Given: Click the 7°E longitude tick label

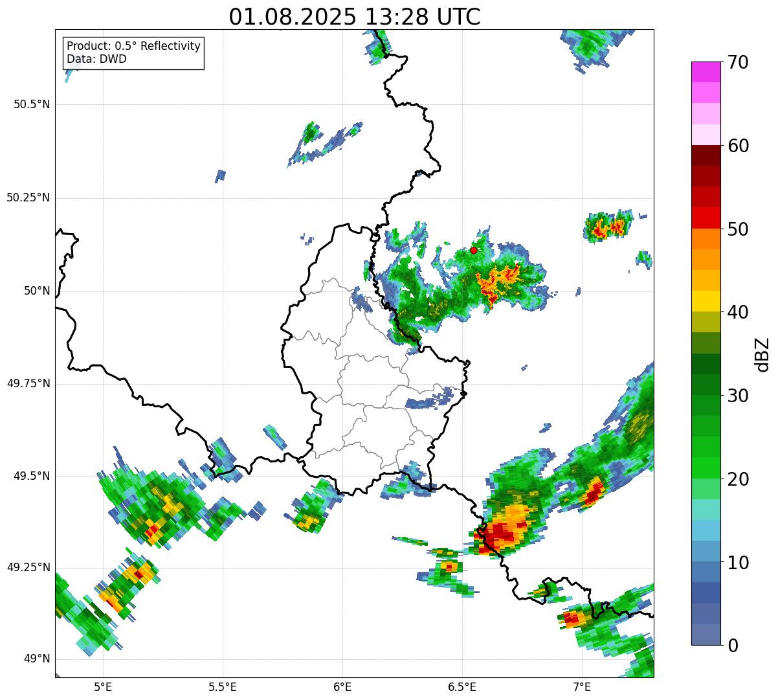Looking at the screenshot, I should tap(582, 686).
